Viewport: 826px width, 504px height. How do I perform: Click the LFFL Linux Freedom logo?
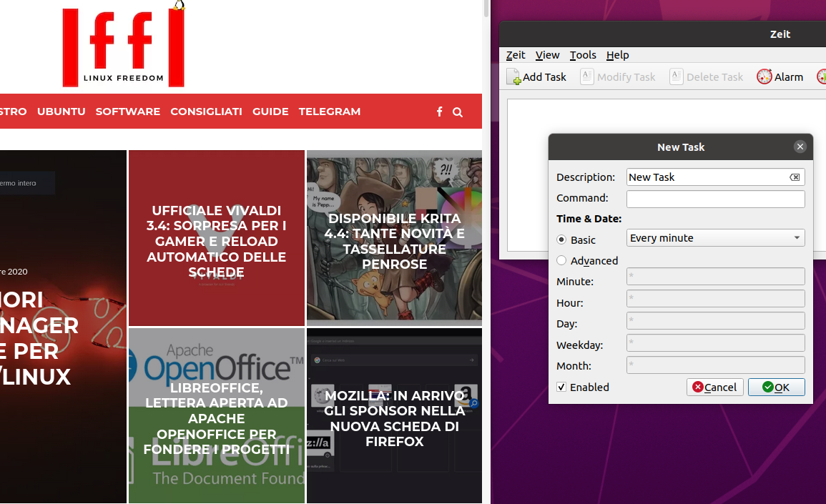coord(124,44)
